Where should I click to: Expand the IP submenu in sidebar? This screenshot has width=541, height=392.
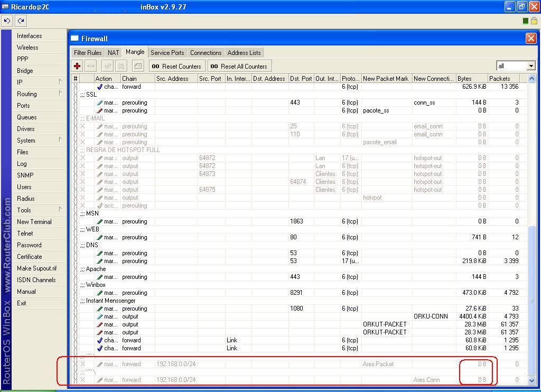pyautogui.click(x=60, y=82)
